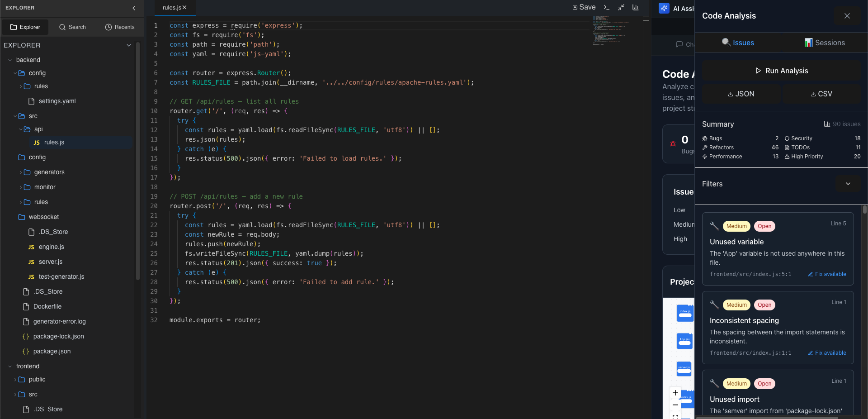Screen dimensions: 868x419
Task: Collapse the backend src folder
Action: point(15,116)
